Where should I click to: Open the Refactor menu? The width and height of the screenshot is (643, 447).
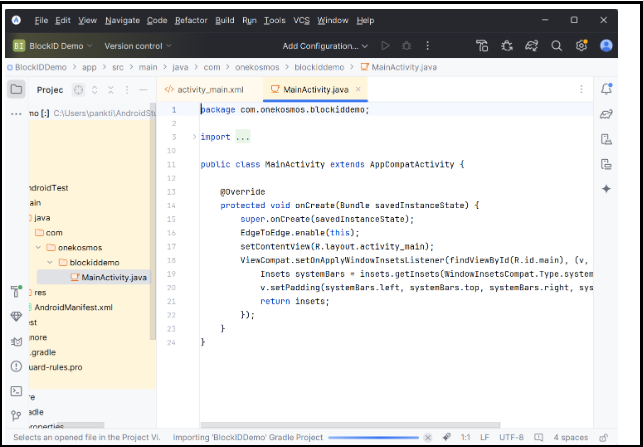(191, 20)
